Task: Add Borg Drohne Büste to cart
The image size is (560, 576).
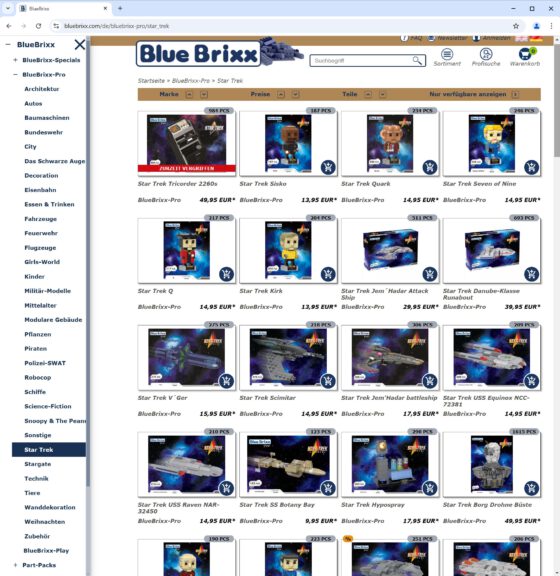Action: [531, 488]
